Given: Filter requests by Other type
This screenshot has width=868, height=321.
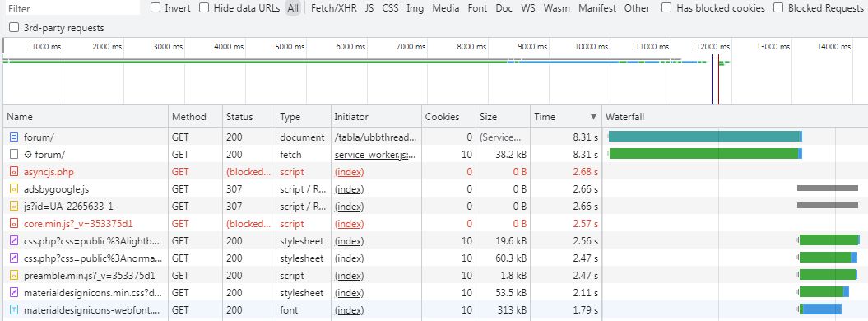Looking at the screenshot, I should (637, 8).
